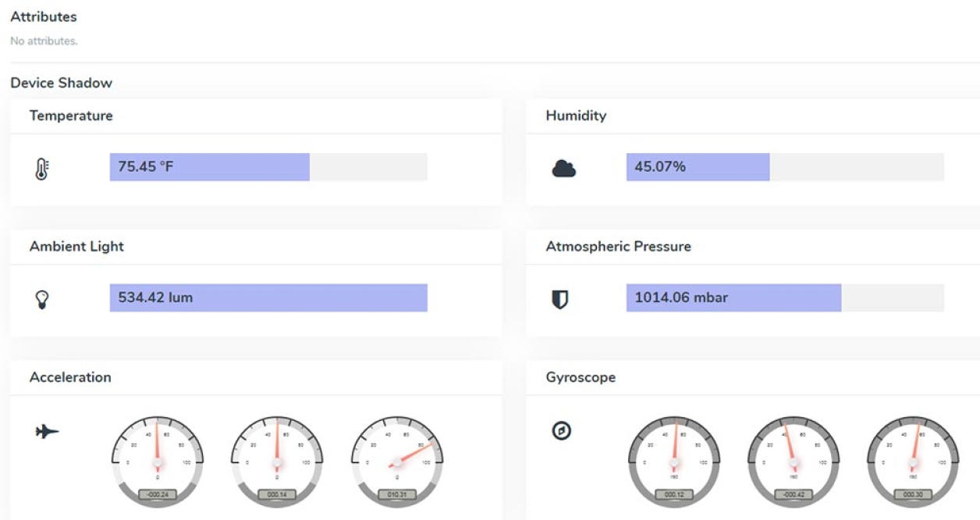Select the compass icon in Gyroscope card
The width and height of the screenshot is (980, 520).
[x=560, y=429]
